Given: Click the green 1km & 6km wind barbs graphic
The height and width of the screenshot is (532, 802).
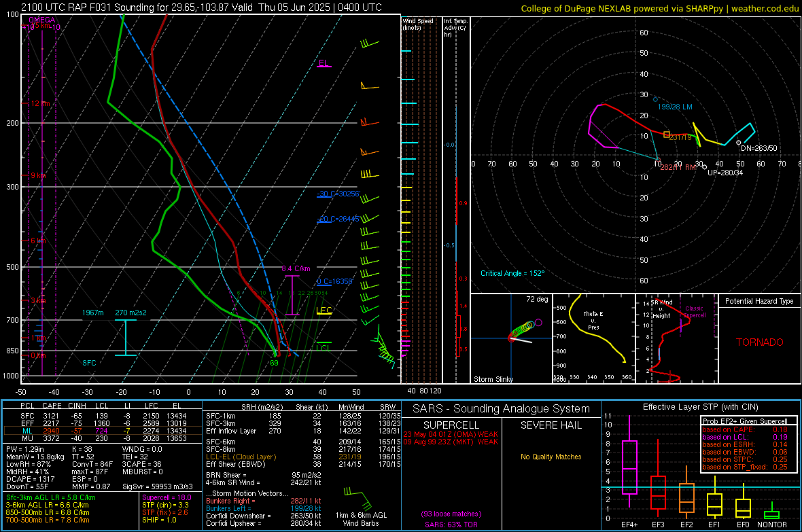Looking at the screenshot, I should point(359,498).
